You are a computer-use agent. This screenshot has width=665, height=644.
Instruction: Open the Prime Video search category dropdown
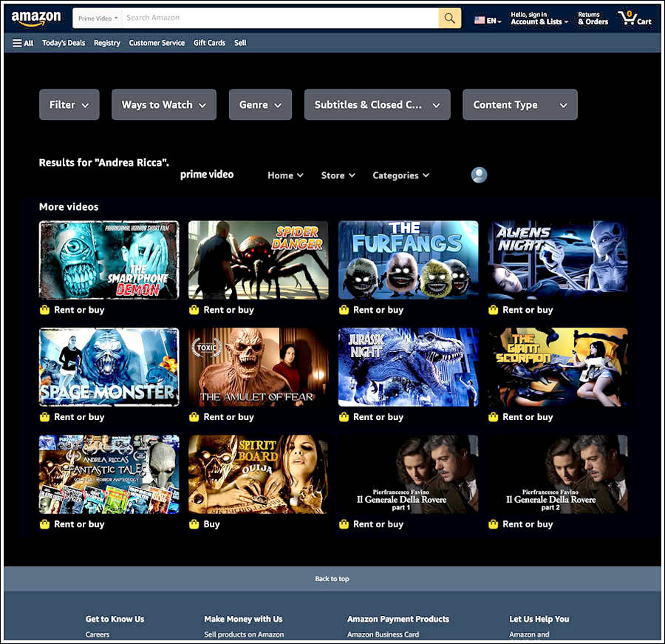[x=98, y=18]
